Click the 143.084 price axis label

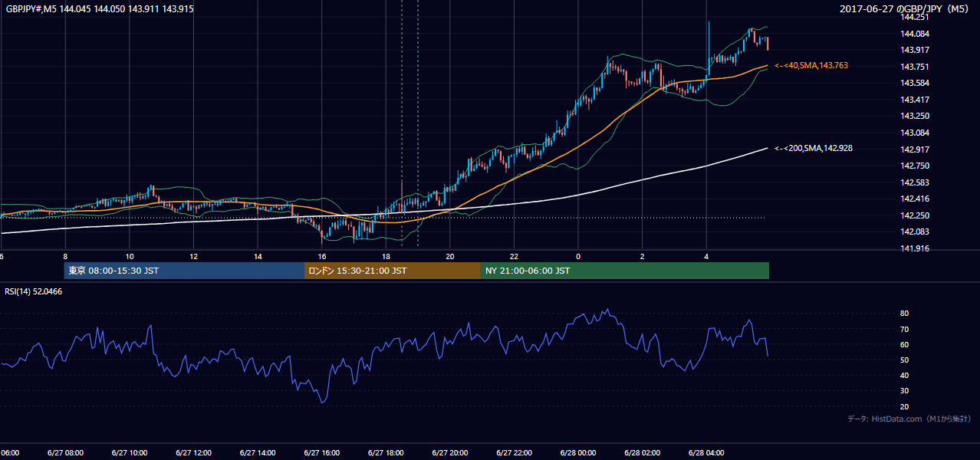(x=915, y=133)
